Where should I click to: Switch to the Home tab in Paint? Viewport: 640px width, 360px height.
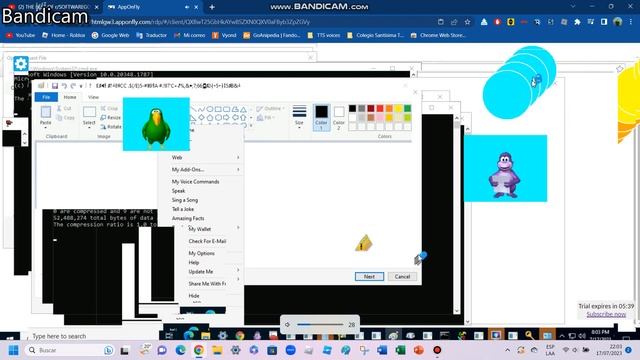point(70,97)
